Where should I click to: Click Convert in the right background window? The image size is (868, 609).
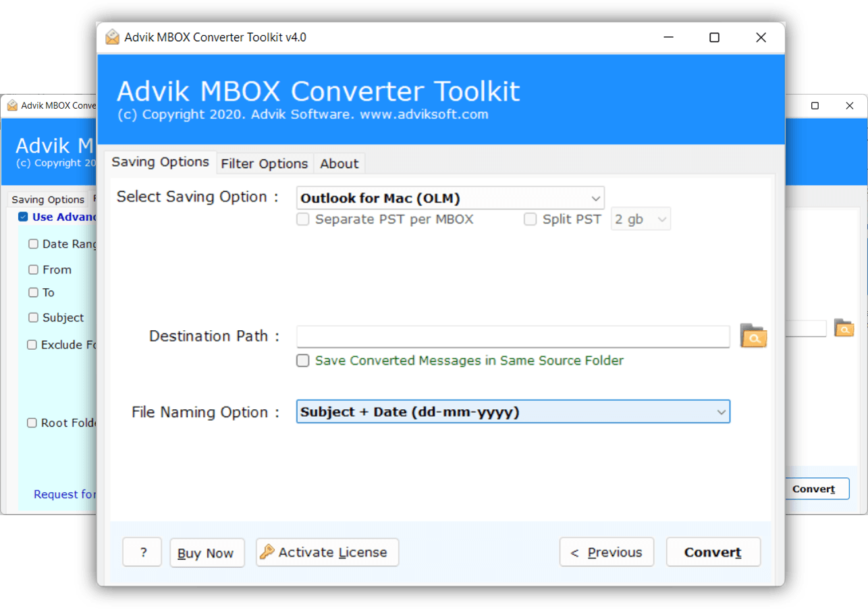(817, 489)
